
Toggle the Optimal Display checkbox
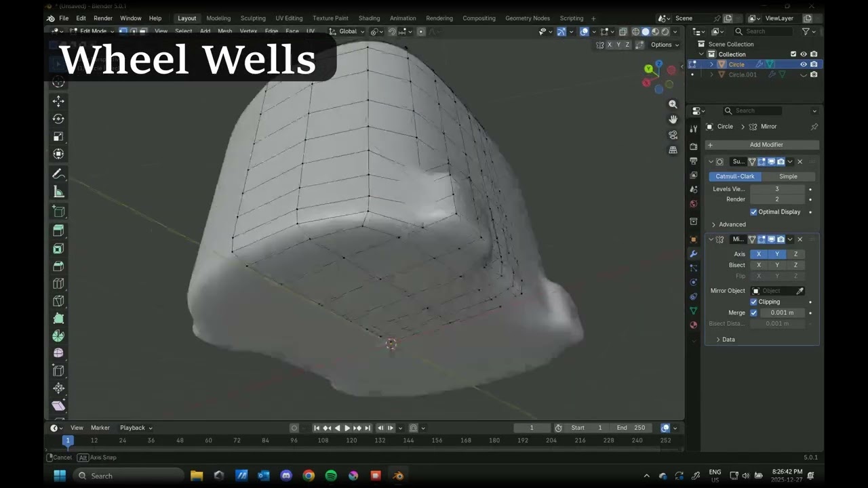[x=753, y=211]
